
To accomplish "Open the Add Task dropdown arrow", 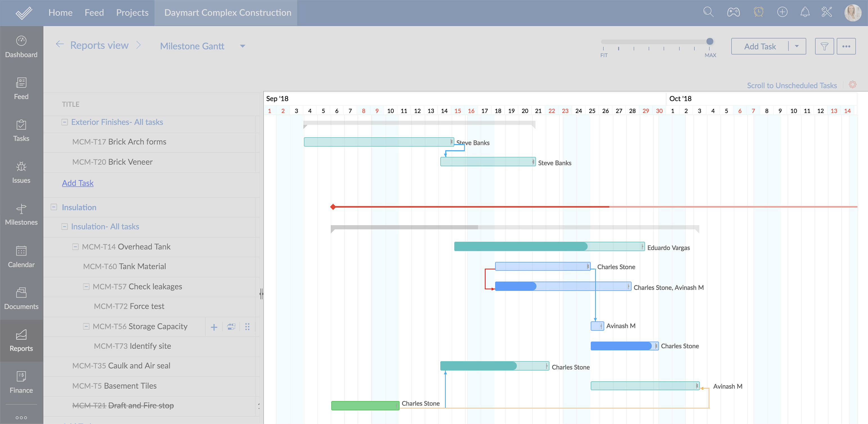I will point(797,46).
